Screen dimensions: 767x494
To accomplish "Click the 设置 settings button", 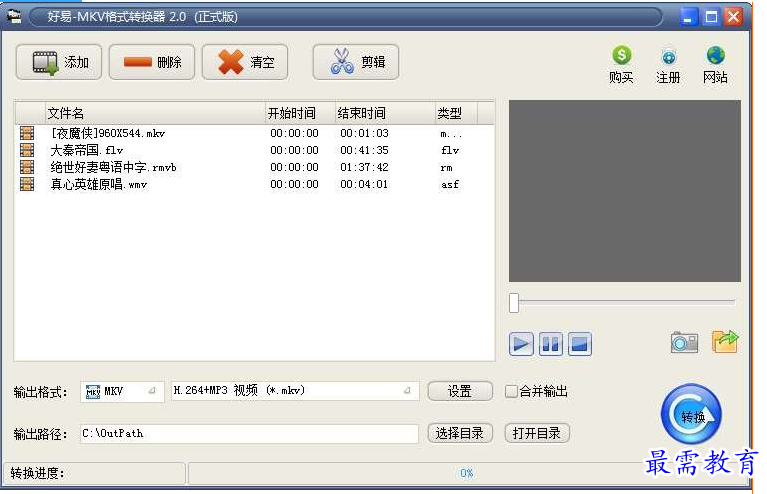I will point(460,391).
